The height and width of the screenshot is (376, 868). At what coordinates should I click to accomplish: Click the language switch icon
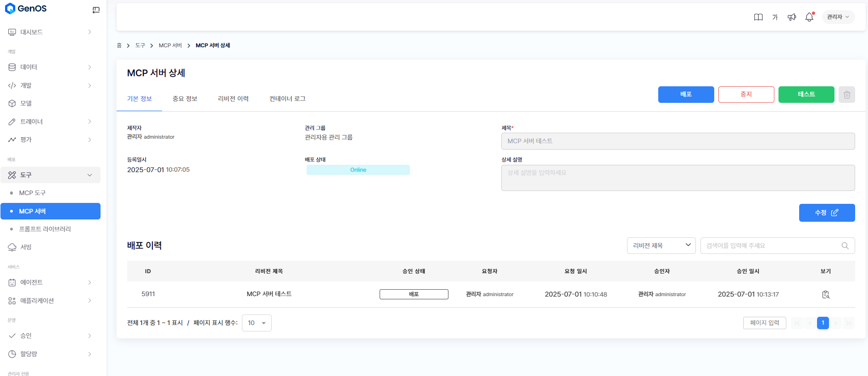(x=775, y=17)
